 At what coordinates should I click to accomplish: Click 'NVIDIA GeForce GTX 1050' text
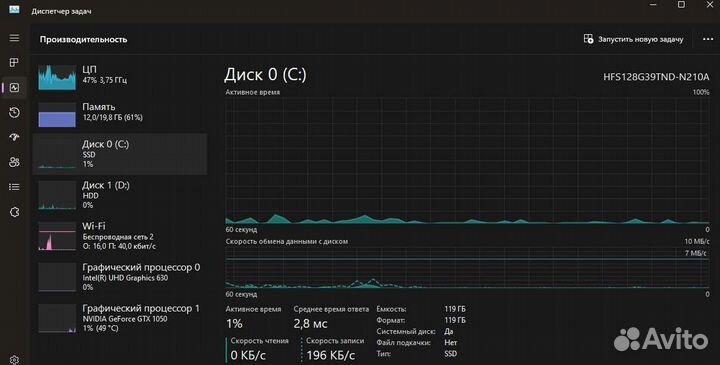tap(125, 319)
